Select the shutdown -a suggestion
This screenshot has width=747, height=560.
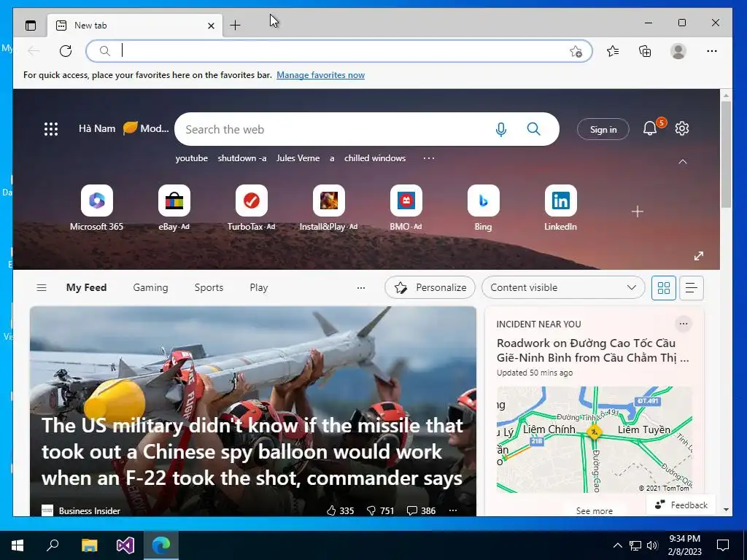click(242, 158)
